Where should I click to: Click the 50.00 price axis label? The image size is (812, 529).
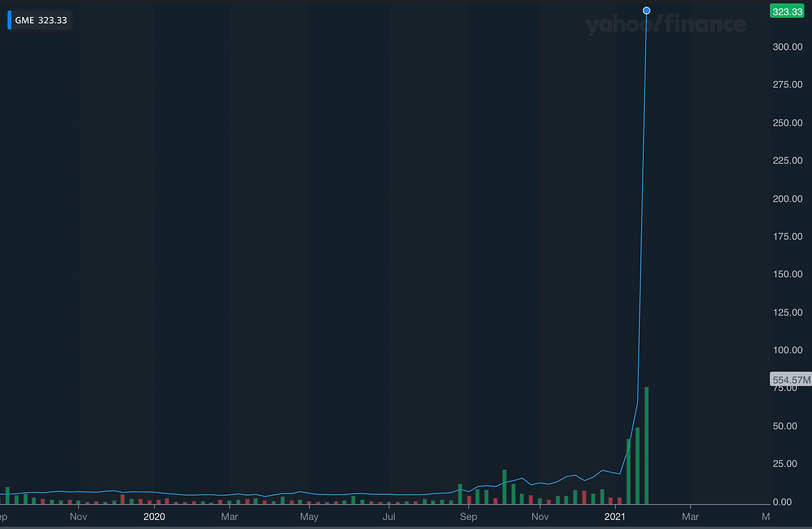tap(785, 426)
